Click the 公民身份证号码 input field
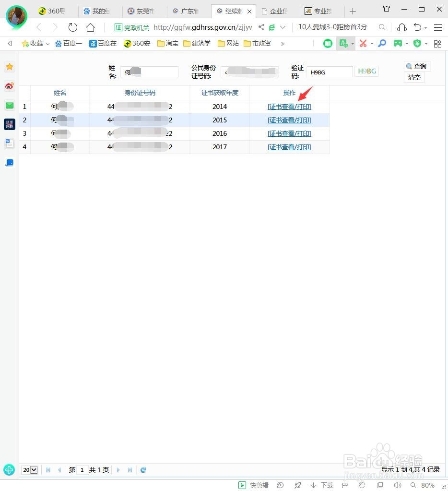This screenshot has height=491, width=448. tap(249, 72)
